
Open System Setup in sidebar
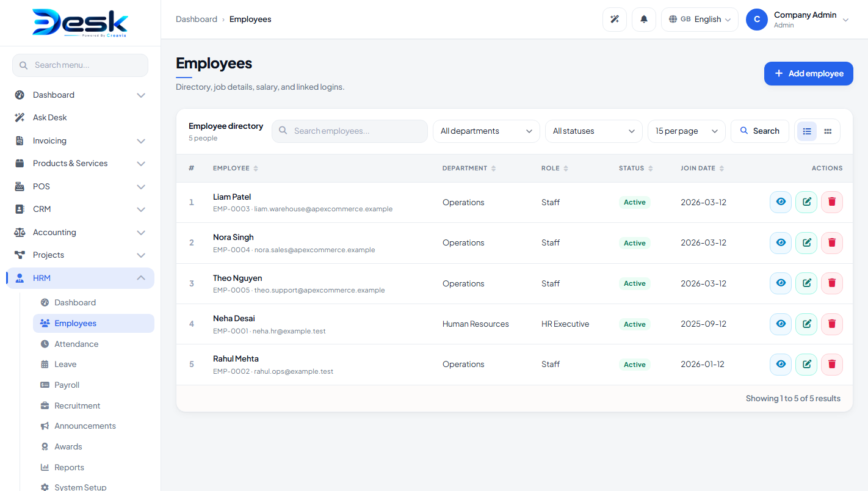[x=93, y=487]
